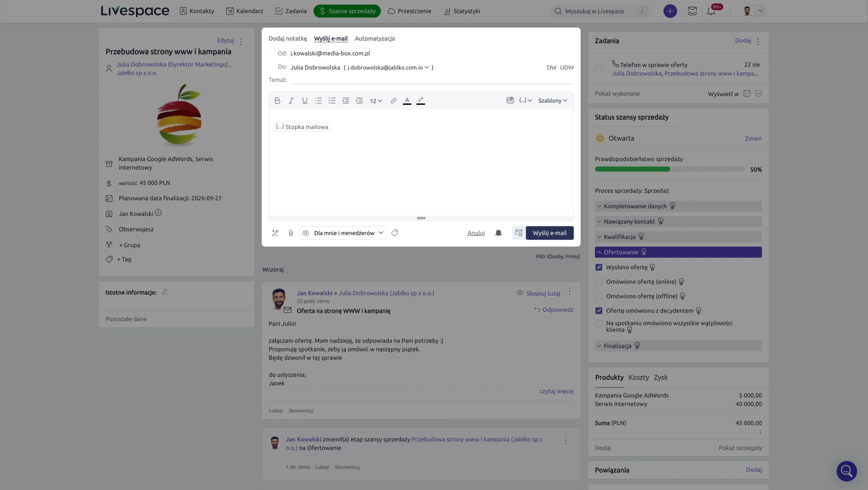Image resolution: width=868 pixels, height=490 pixels.
Task: Open notifications bell with 99+ badge
Action: click(711, 11)
